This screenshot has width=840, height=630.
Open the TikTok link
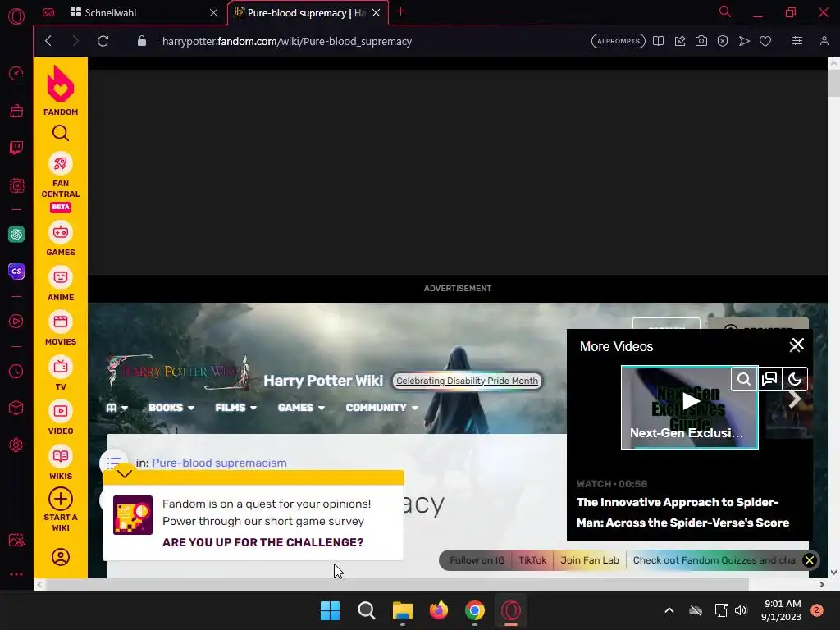point(532,560)
